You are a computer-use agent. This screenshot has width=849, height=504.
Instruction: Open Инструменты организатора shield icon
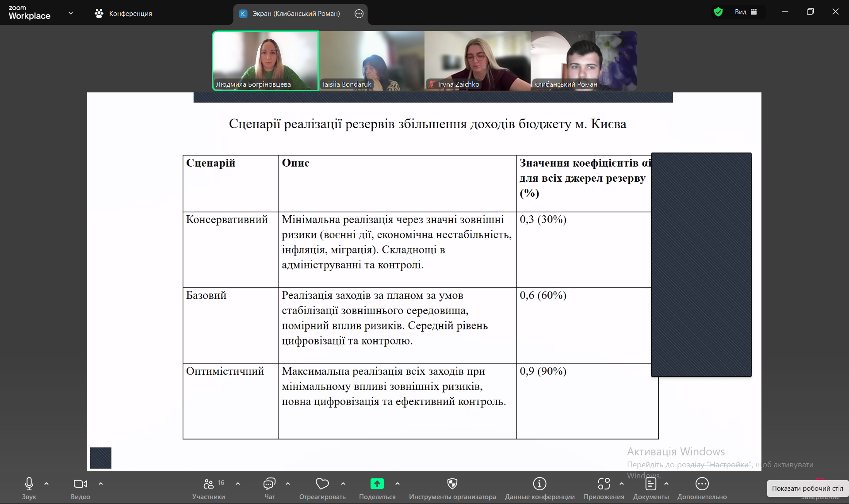tap(452, 484)
